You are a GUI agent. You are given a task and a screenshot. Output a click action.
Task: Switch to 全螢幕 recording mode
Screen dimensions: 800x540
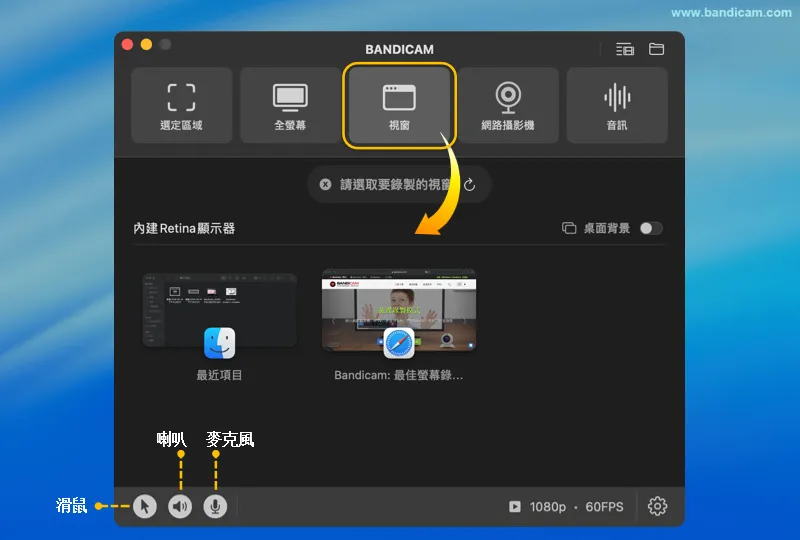click(290, 106)
